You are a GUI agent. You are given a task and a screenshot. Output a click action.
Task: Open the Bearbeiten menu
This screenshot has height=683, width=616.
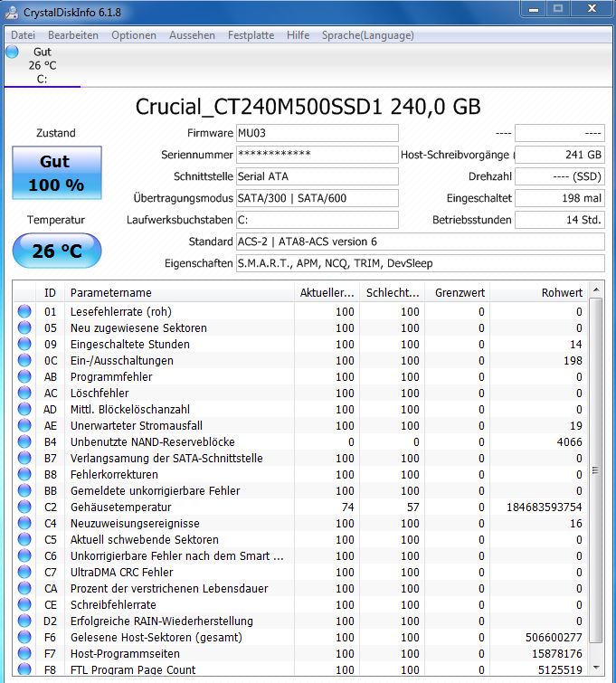pyautogui.click(x=73, y=35)
